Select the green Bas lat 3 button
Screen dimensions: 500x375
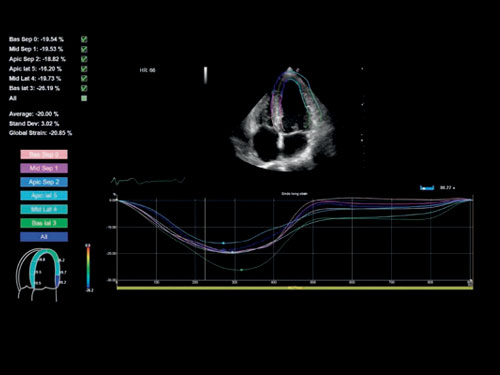pyautogui.click(x=44, y=223)
